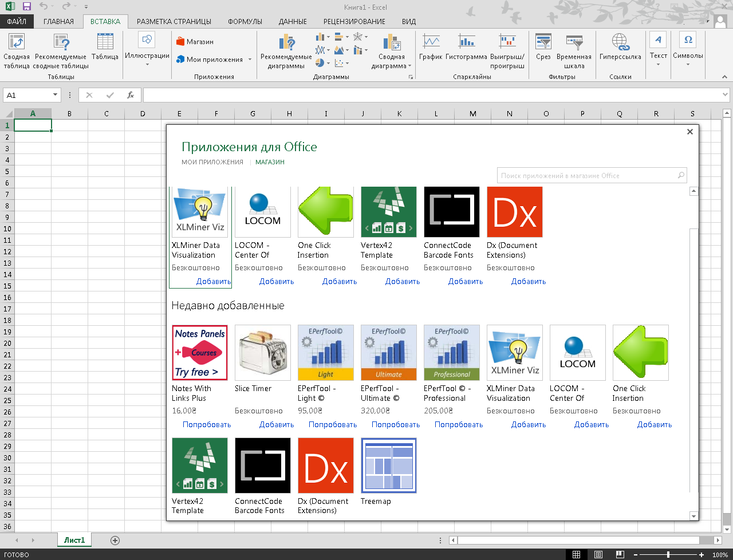Insert a Table (Таблица)
Screen dimensions: 733x560
(x=105, y=46)
